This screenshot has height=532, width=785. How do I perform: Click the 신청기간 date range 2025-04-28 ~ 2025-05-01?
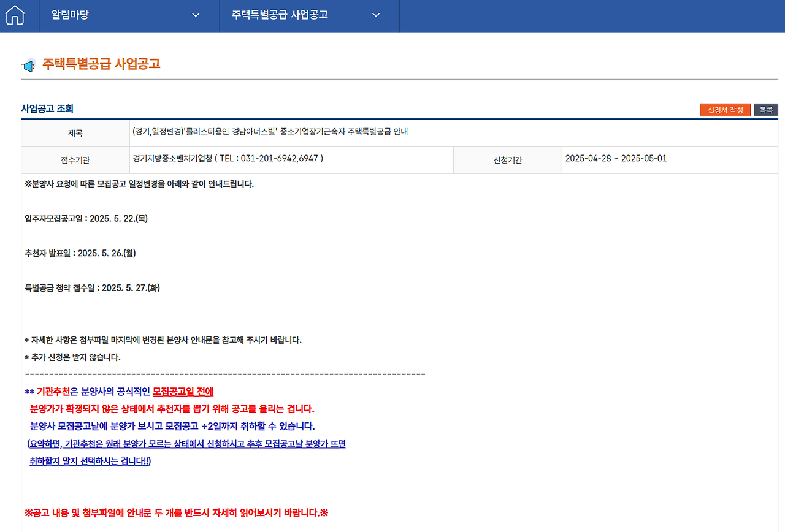coord(615,158)
